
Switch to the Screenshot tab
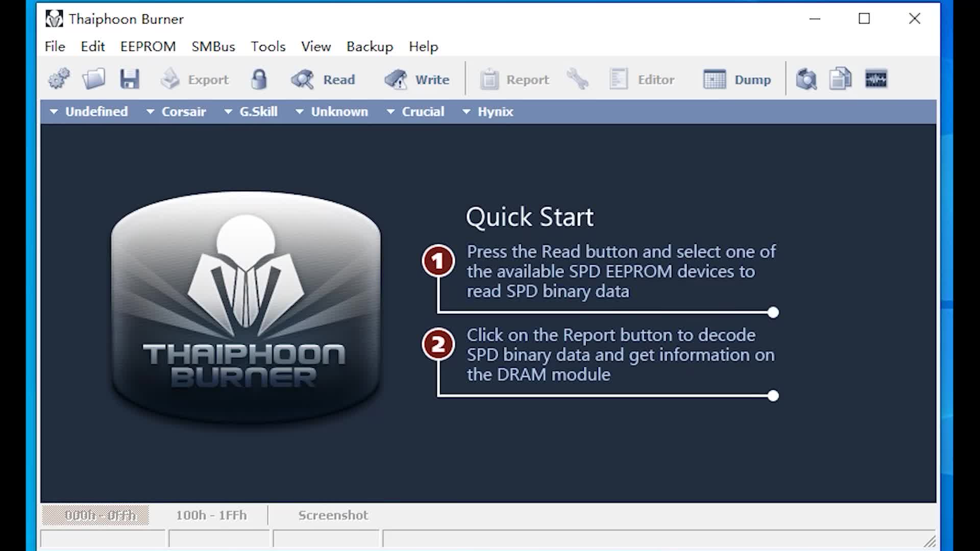333,515
